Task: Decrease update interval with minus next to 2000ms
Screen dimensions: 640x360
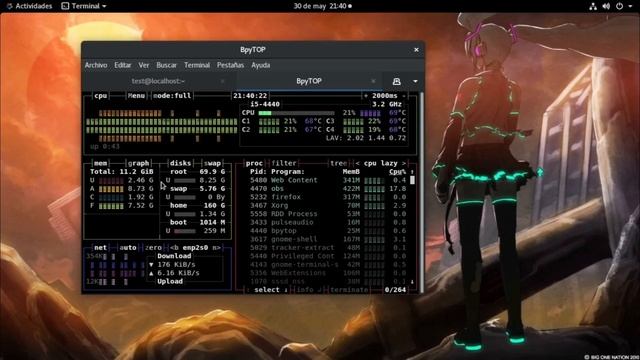Action: pyautogui.click(x=404, y=96)
